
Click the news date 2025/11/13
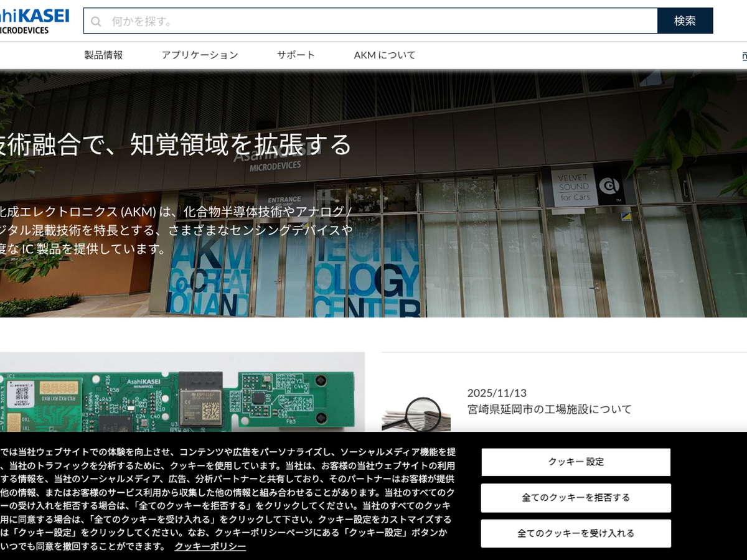[496, 393]
